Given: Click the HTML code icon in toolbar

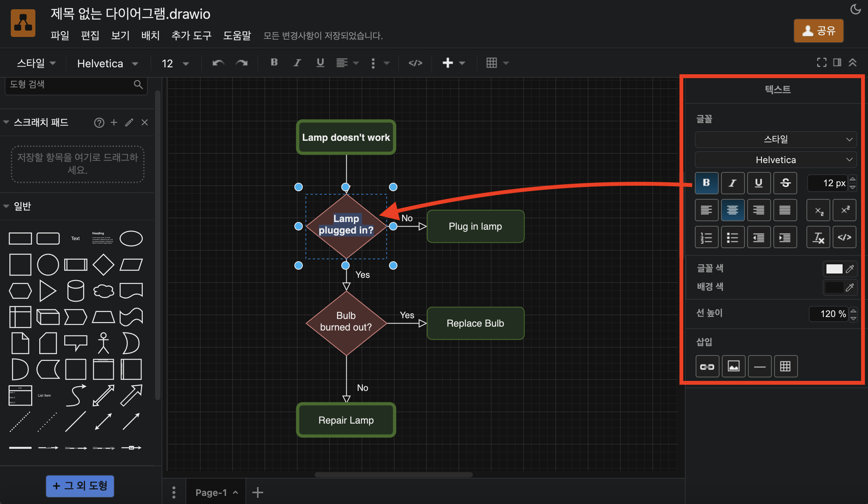Looking at the screenshot, I should coord(416,63).
